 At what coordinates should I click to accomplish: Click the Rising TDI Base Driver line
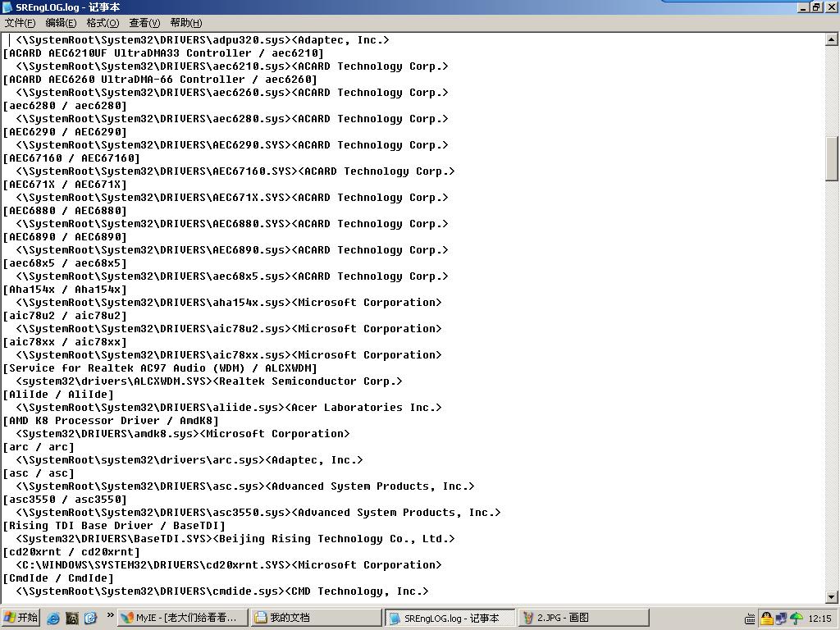point(114,526)
